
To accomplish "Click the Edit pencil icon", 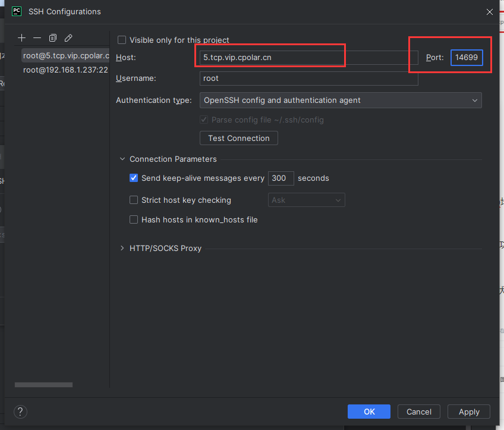I will [x=68, y=38].
